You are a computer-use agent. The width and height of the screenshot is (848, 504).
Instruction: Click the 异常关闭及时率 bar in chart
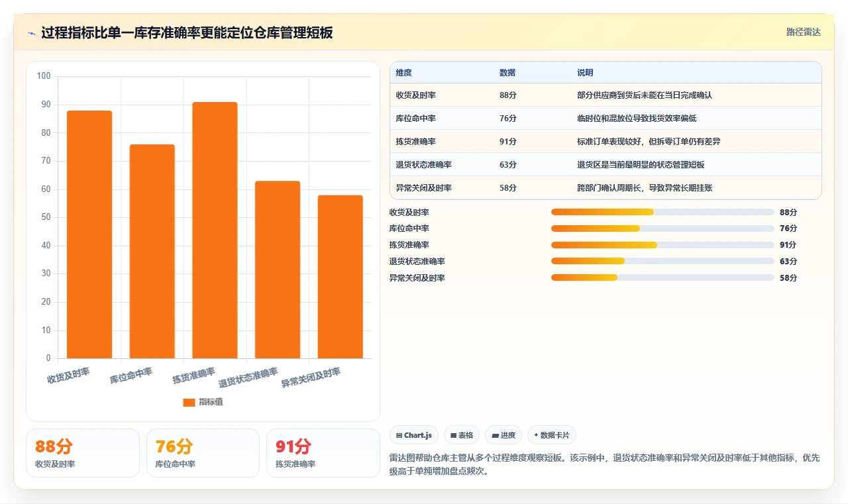coord(341,277)
